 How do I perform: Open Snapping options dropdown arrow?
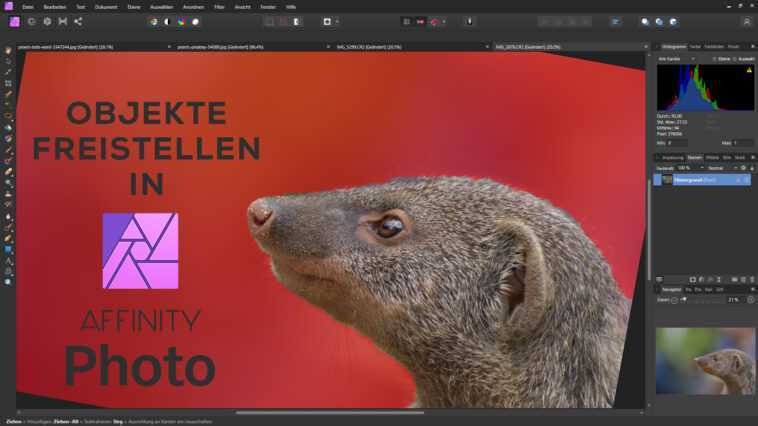[x=444, y=22]
